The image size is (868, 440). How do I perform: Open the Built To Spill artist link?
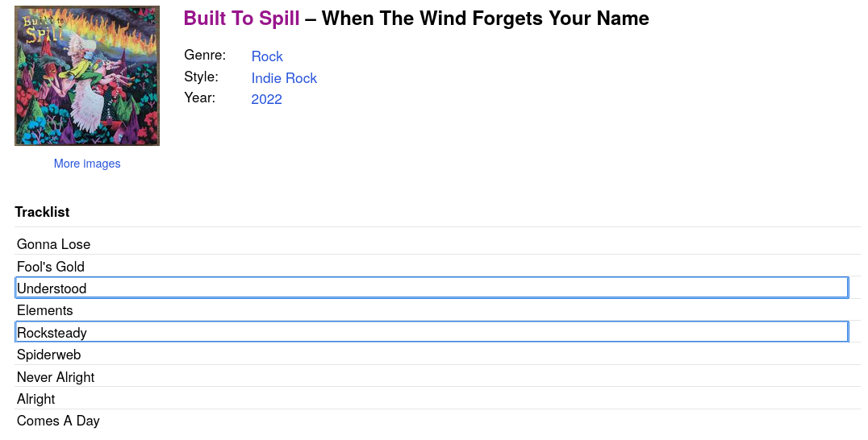click(x=241, y=19)
